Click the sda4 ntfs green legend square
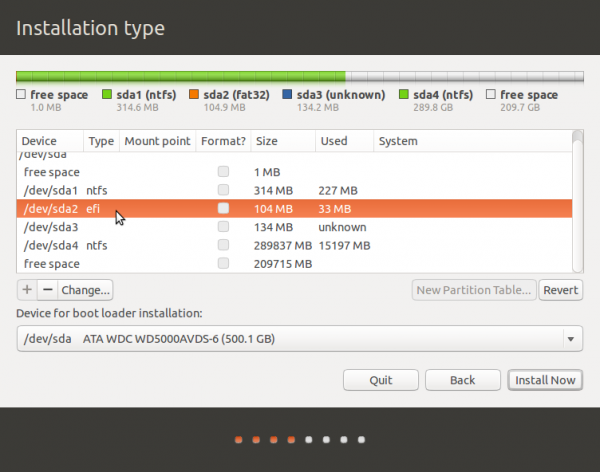 [x=404, y=95]
